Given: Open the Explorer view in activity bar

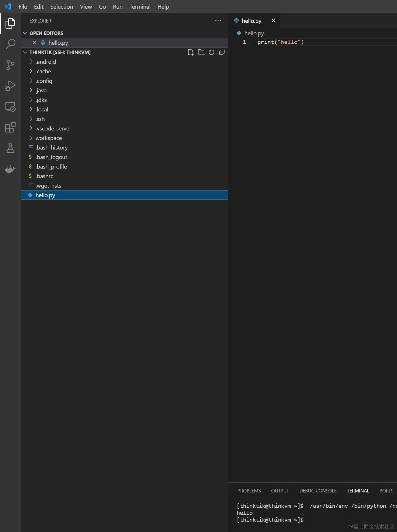Looking at the screenshot, I should pos(10,23).
